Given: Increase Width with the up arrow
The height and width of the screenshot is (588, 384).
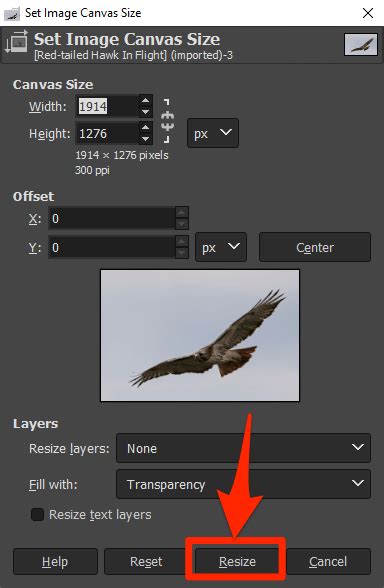Looking at the screenshot, I should pyautogui.click(x=146, y=100).
